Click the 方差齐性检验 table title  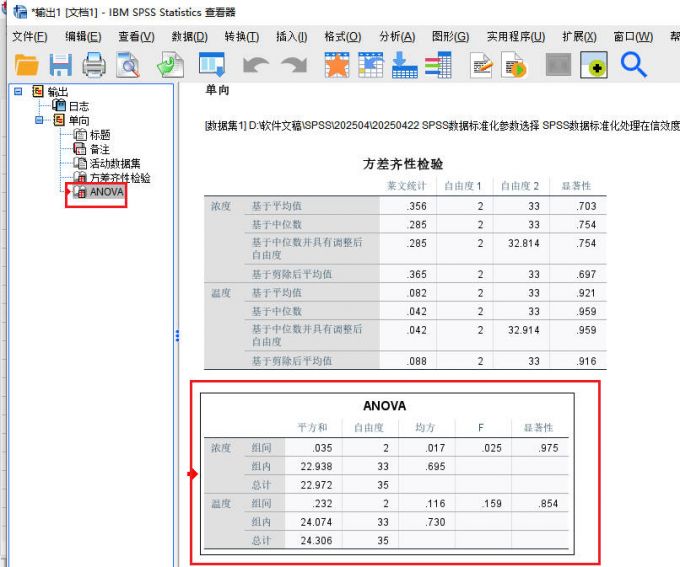coord(403,164)
